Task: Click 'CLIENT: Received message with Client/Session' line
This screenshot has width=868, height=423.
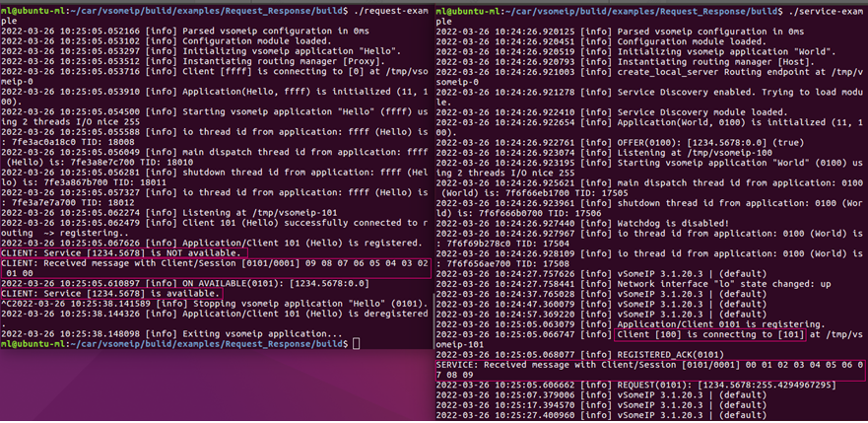Action: pyautogui.click(x=215, y=268)
